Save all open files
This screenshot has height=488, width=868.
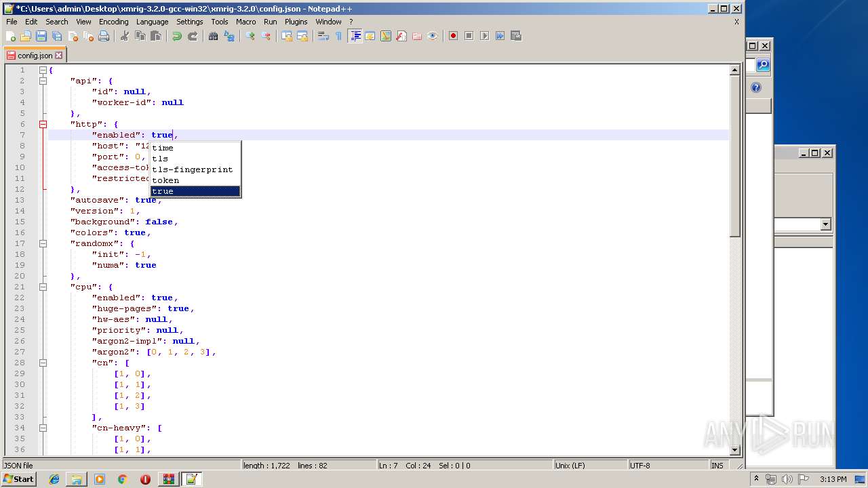click(x=57, y=36)
